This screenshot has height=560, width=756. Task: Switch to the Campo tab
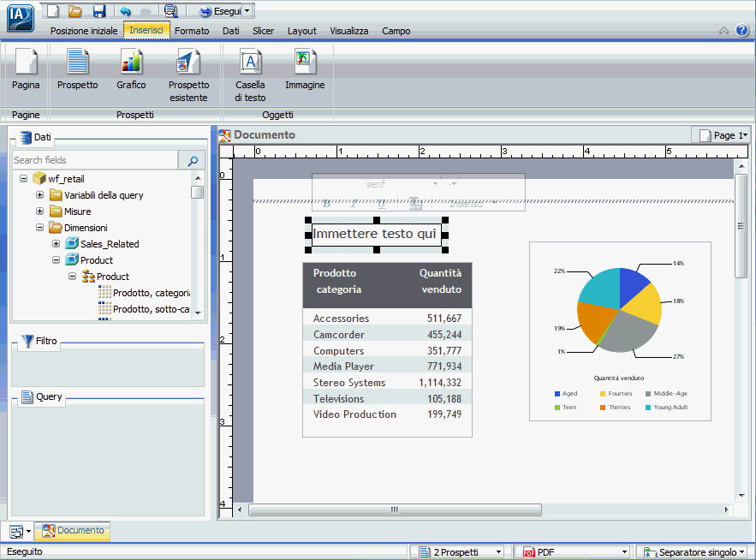pos(396,31)
